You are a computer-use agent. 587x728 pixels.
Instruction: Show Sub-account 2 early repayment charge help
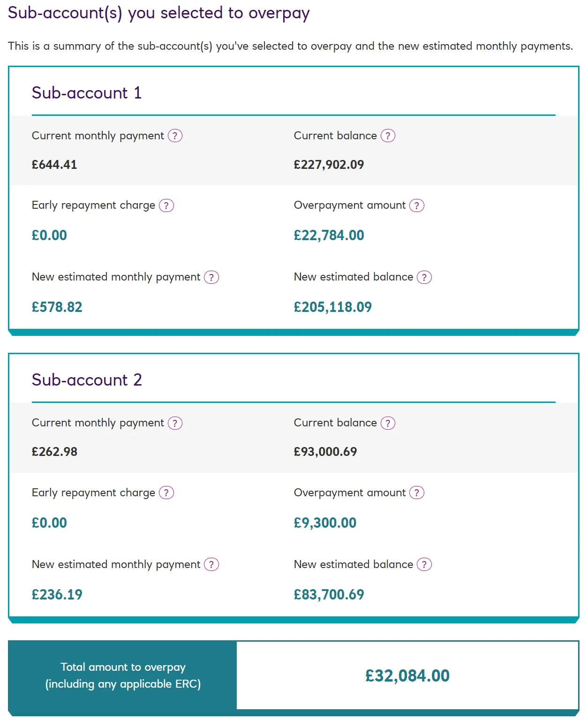coord(166,493)
